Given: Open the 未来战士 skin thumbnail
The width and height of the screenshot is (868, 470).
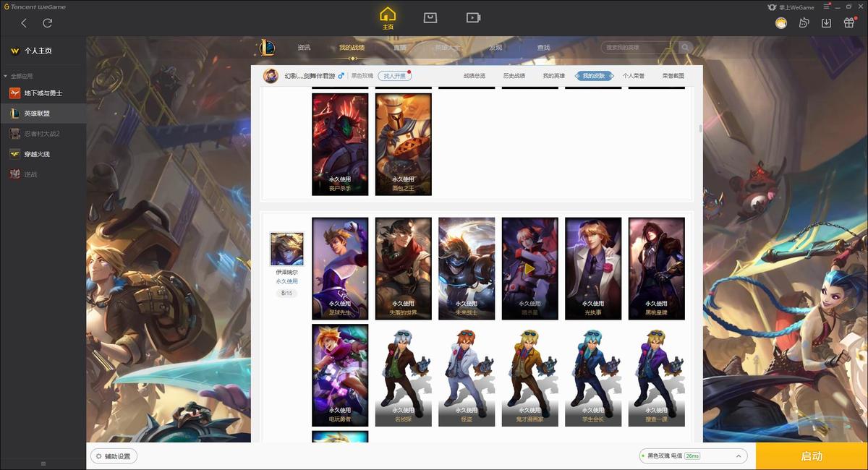Looking at the screenshot, I should click(x=467, y=269).
